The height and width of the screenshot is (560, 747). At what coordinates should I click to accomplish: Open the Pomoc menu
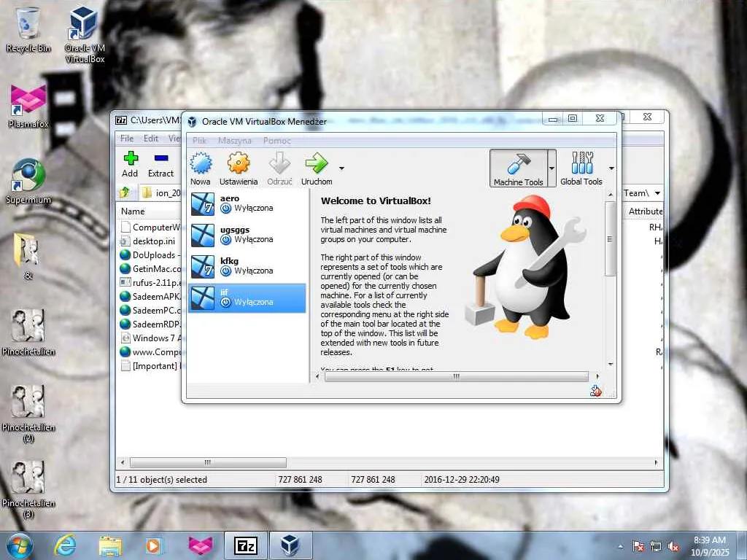click(x=276, y=141)
